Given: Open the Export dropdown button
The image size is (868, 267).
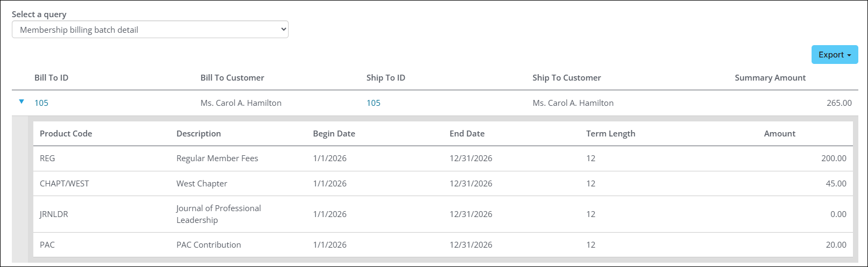Looking at the screenshot, I should pyautogui.click(x=834, y=55).
